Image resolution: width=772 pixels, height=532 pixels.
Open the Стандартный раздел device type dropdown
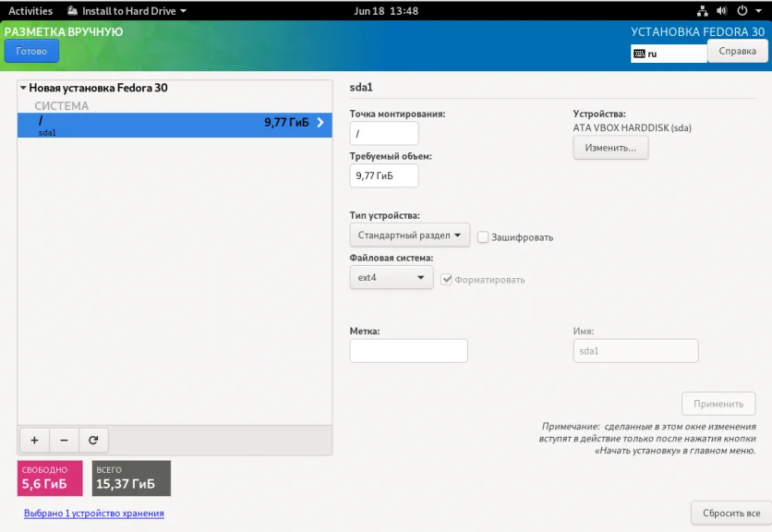point(410,236)
